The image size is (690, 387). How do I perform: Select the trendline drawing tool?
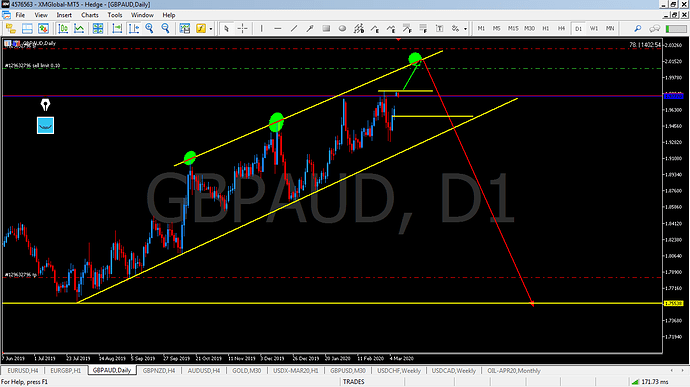click(x=294, y=29)
